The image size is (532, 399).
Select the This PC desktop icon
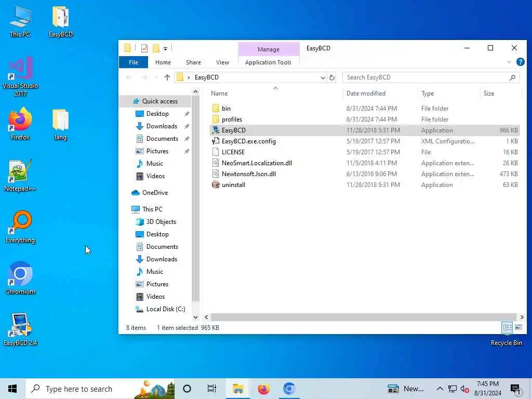[20, 22]
